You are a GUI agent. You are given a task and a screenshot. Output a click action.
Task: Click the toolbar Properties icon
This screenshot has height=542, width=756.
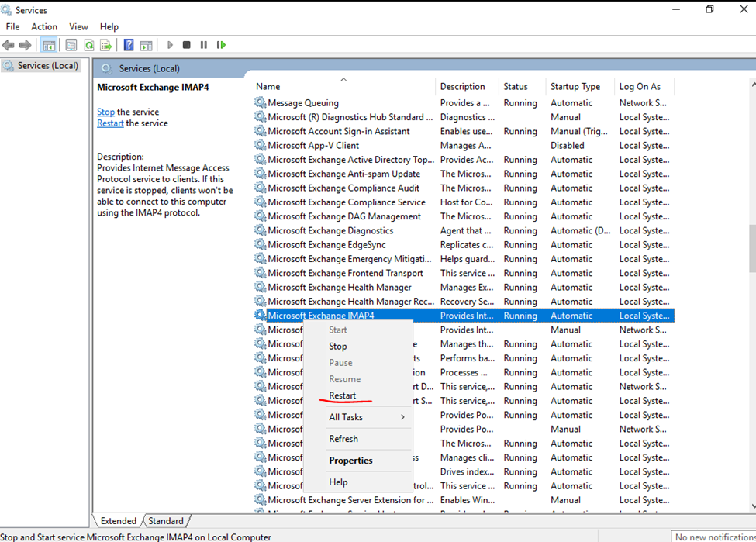71,45
